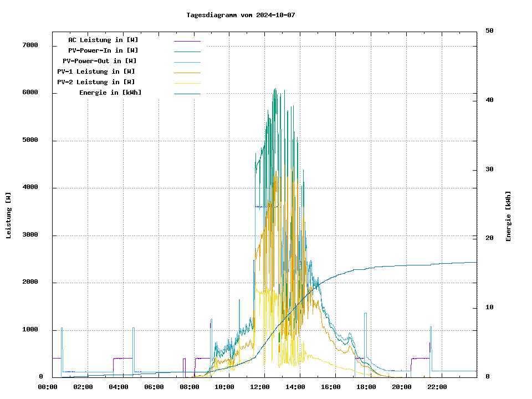
Task: Select the right axis title Energie [kWh]
Action: coord(508,216)
